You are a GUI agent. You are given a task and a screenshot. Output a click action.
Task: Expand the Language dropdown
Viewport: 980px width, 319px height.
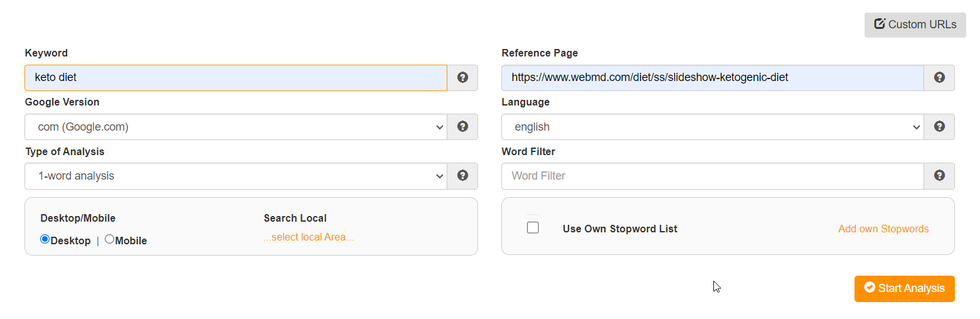point(712,127)
